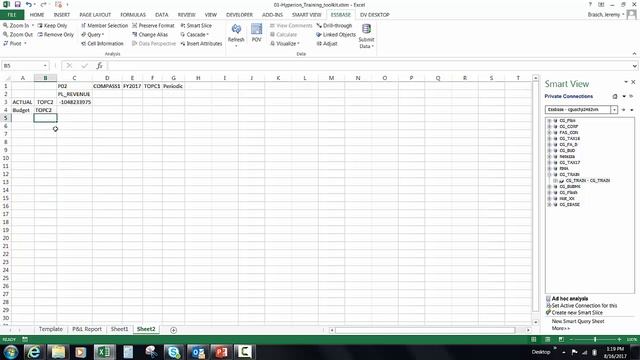Adjust the zoom slider in status bar
Screen dimensions: 640x360
pos(595,339)
